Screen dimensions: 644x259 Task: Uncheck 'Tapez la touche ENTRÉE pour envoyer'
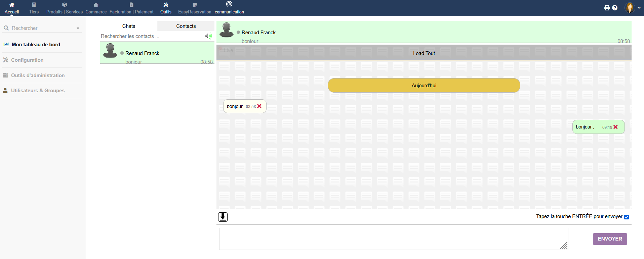point(627,217)
